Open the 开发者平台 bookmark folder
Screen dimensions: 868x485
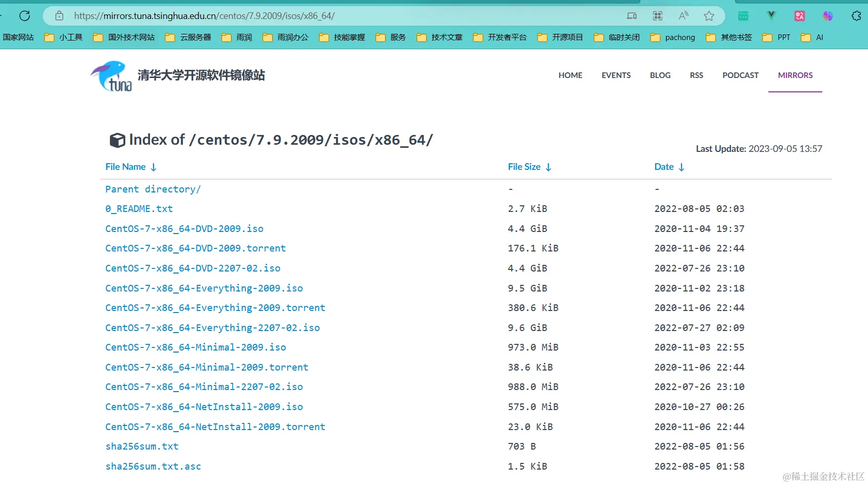point(500,37)
